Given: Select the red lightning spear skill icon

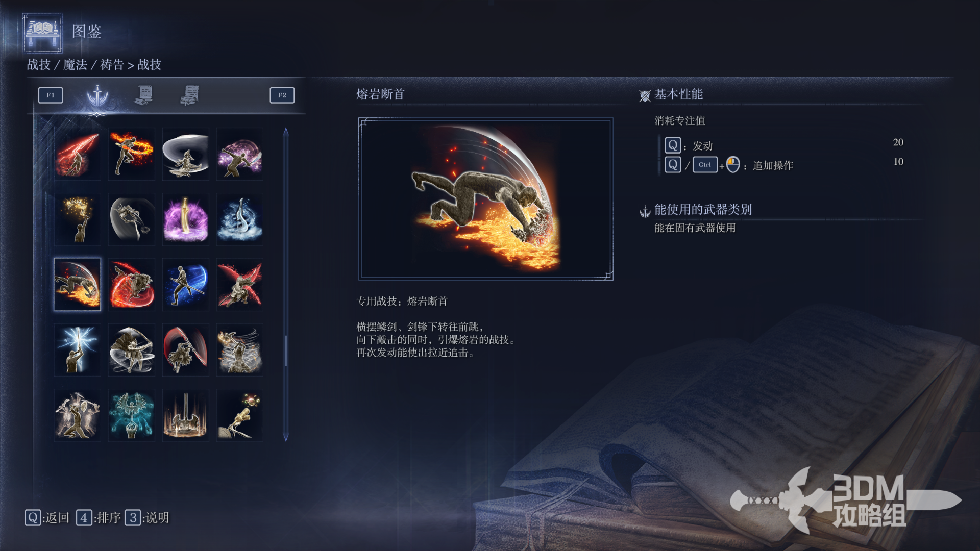Looking at the screenshot, I should 78,154.
